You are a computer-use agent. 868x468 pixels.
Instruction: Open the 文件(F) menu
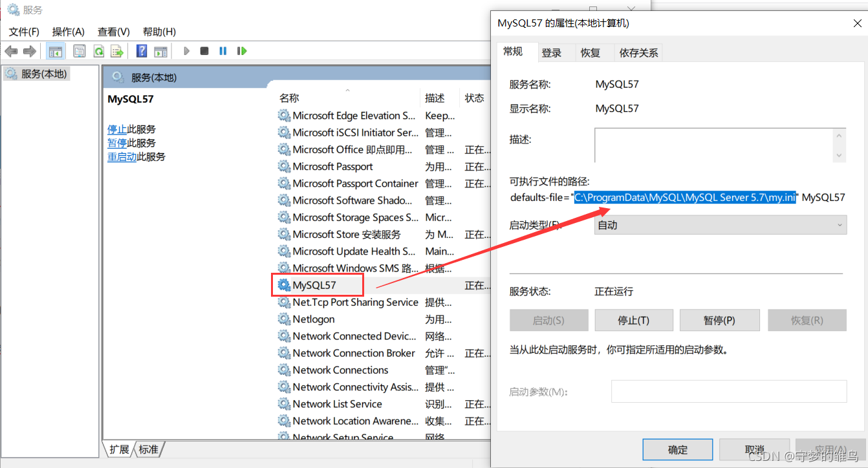[x=24, y=32]
